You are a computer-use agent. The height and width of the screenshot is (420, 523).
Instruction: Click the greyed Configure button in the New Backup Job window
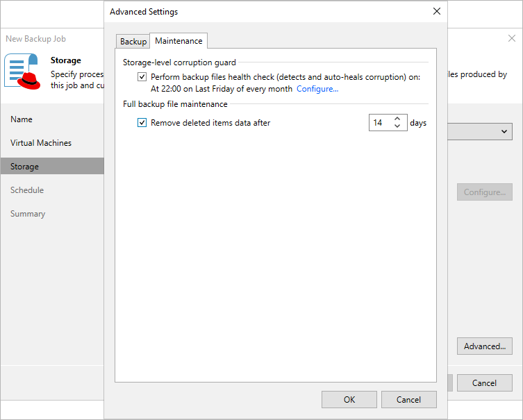[485, 192]
